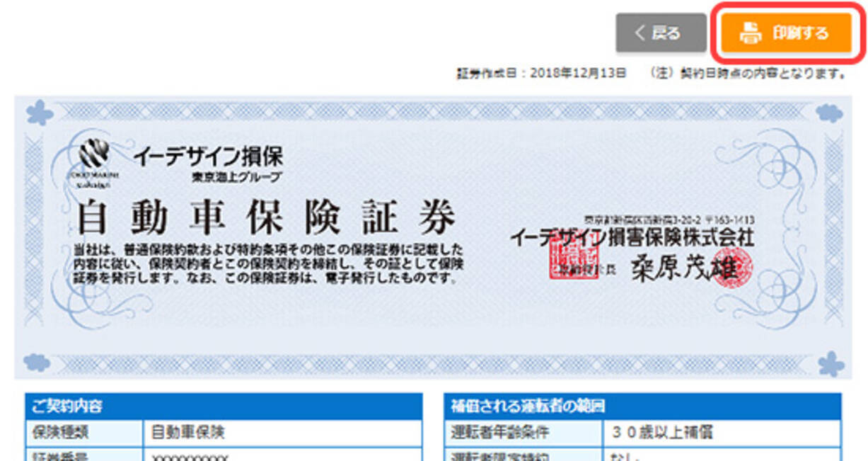
Task: Go back with the 戻る button
Action: (661, 33)
